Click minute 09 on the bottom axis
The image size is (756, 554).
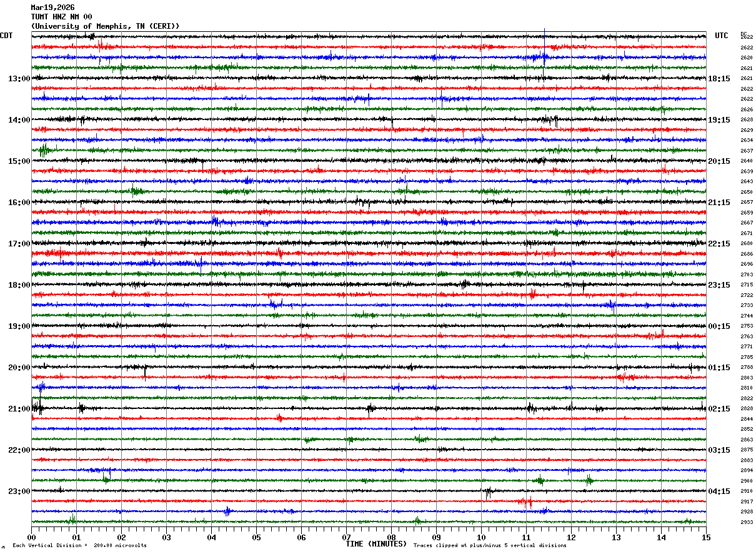[436, 537]
